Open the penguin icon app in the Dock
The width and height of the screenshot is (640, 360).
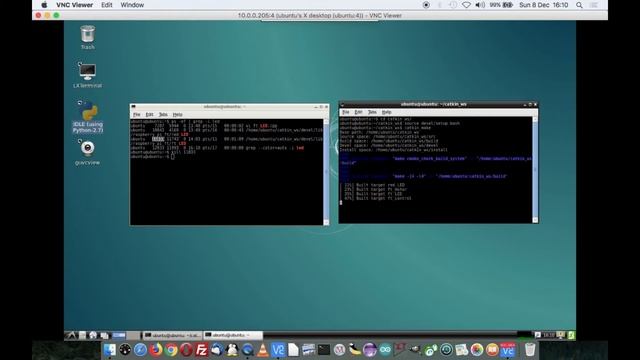(232, 350)
